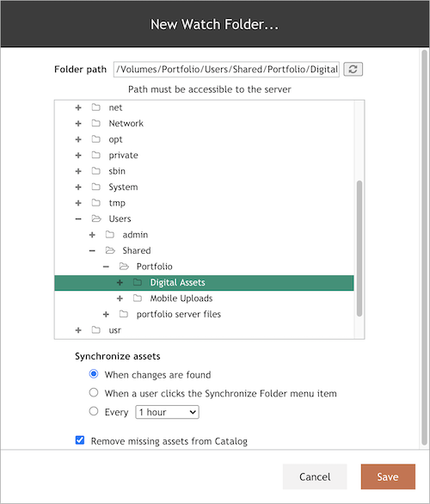Click the folder tree scrollbar thumb

[x=359, y=249]
